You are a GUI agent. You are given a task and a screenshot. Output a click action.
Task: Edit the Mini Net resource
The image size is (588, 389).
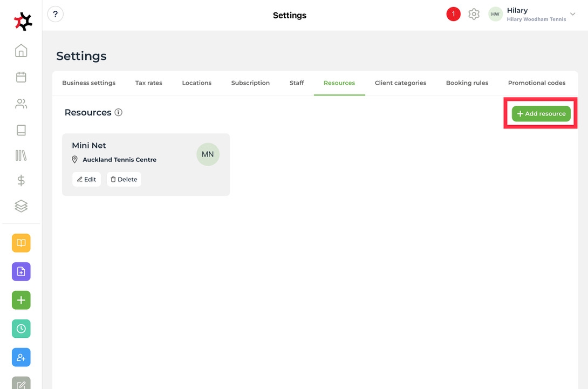tap(86, 180)
